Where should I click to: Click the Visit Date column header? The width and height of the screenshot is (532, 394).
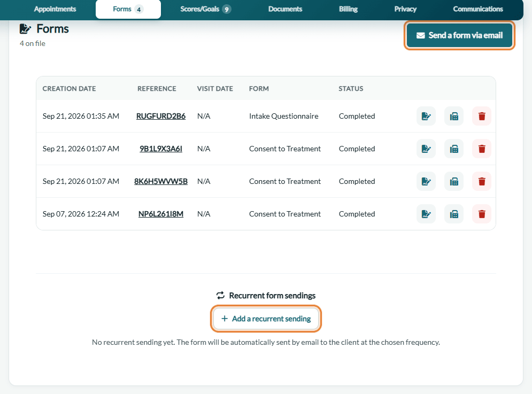point(215,89)
